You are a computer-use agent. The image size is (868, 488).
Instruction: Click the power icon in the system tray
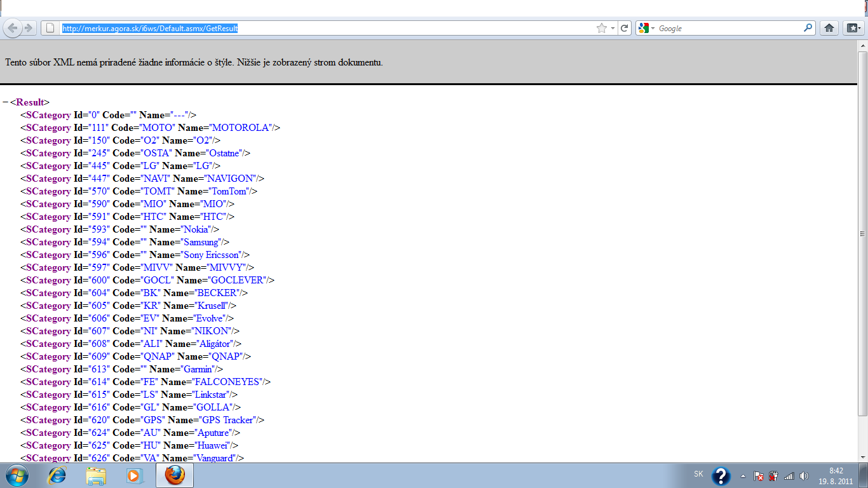coord(773,476)
